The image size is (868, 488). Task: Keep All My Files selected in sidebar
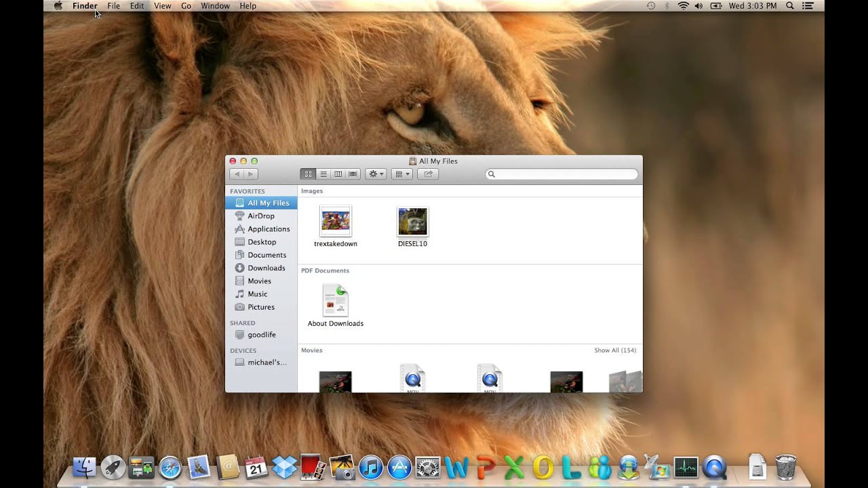[266, 202]
